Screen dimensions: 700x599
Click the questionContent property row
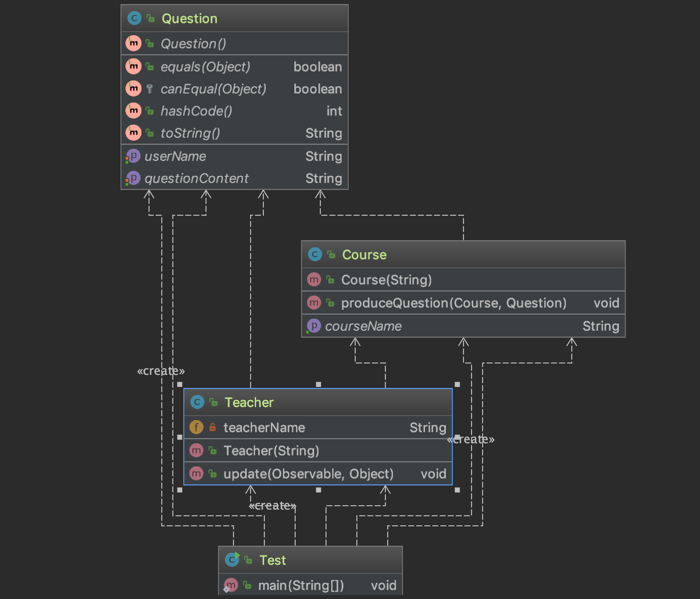(196, 179)
